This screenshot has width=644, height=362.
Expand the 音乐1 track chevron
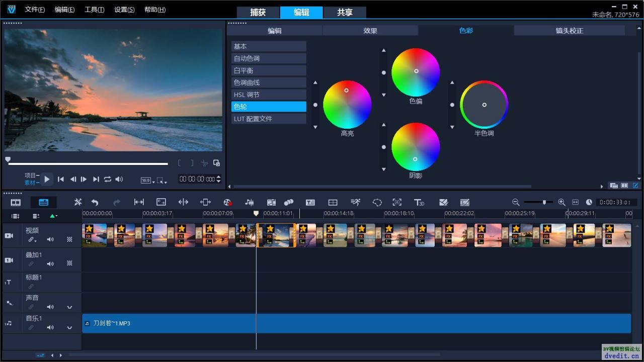tap(69, 327)
